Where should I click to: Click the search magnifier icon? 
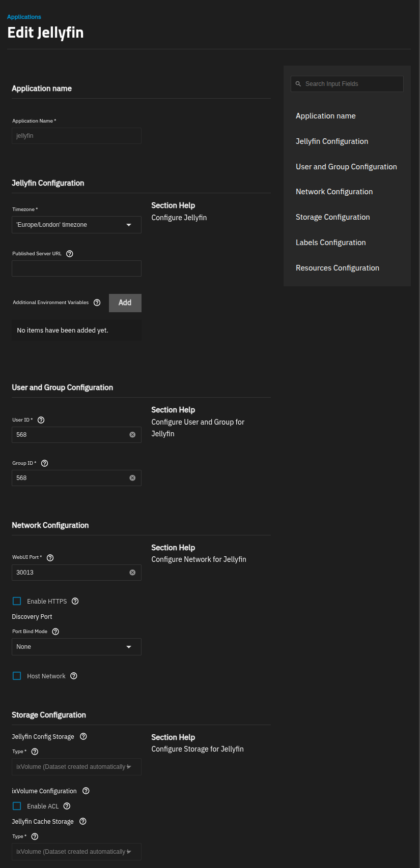[298, 84]
